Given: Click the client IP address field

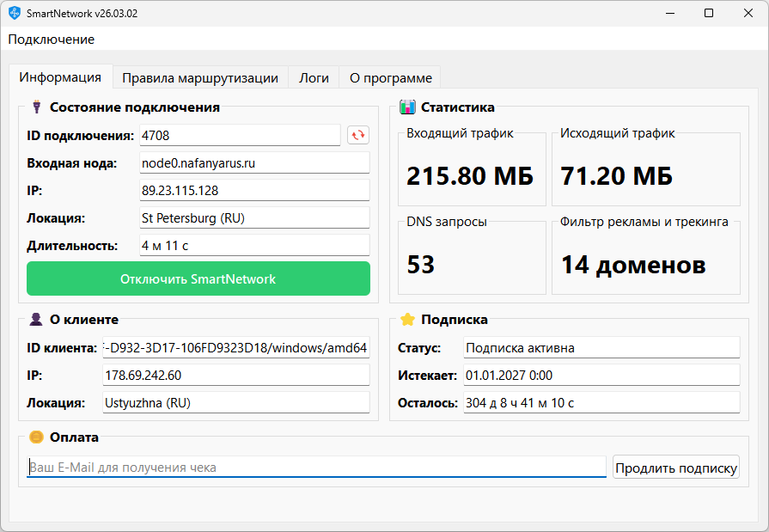Looking at the screenshot, I should (236, 375).
